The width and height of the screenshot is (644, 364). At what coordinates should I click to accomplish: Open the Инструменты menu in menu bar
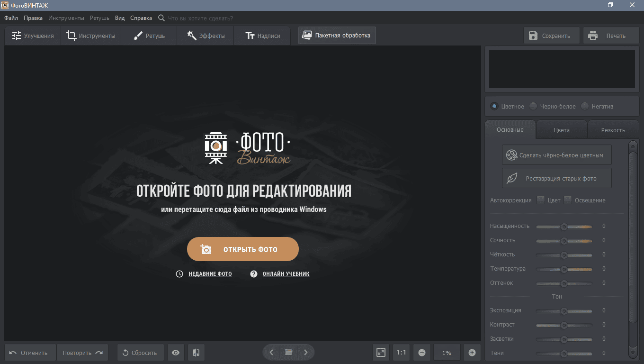[x=66, y=18]
